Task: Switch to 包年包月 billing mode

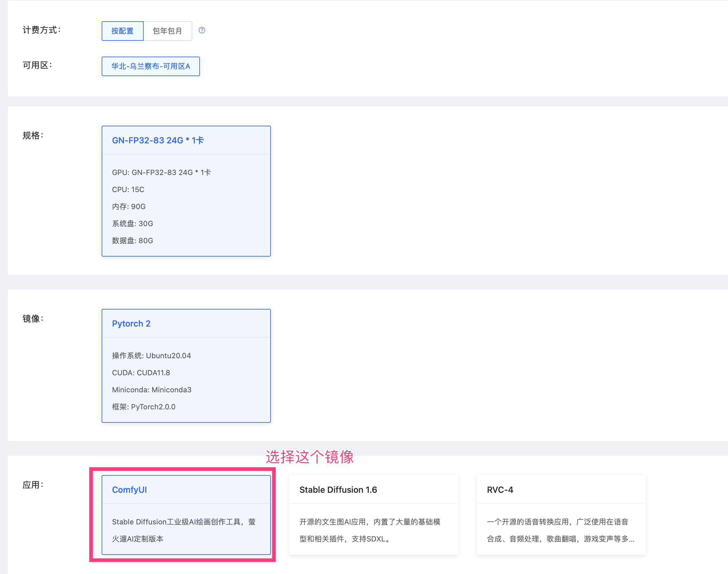Action: pos(168,30)
